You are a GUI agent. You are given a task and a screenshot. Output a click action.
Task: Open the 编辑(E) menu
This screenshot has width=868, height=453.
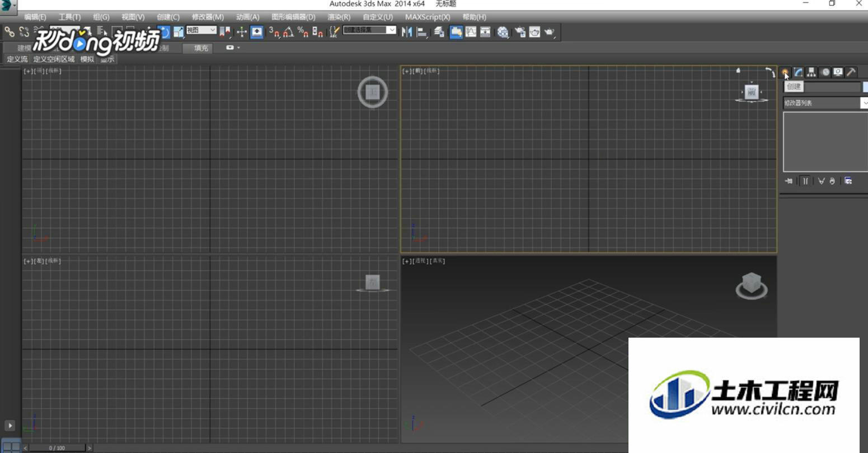(35, 17)
